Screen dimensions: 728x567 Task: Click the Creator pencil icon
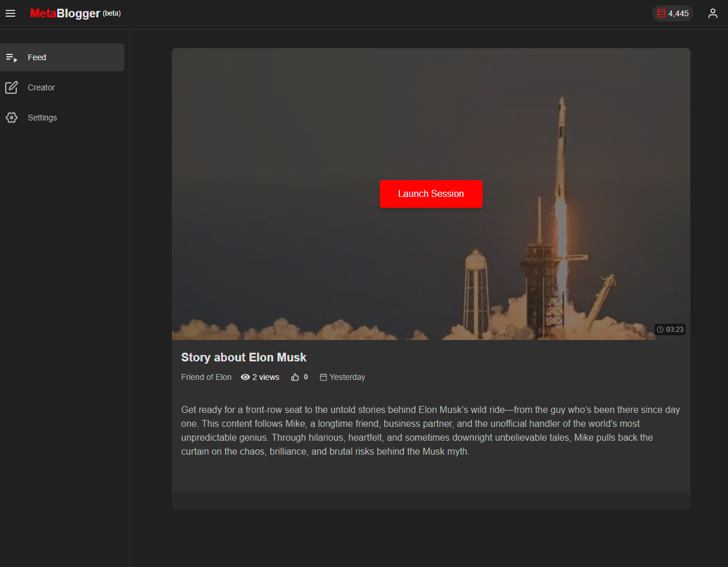coord(12,87)
